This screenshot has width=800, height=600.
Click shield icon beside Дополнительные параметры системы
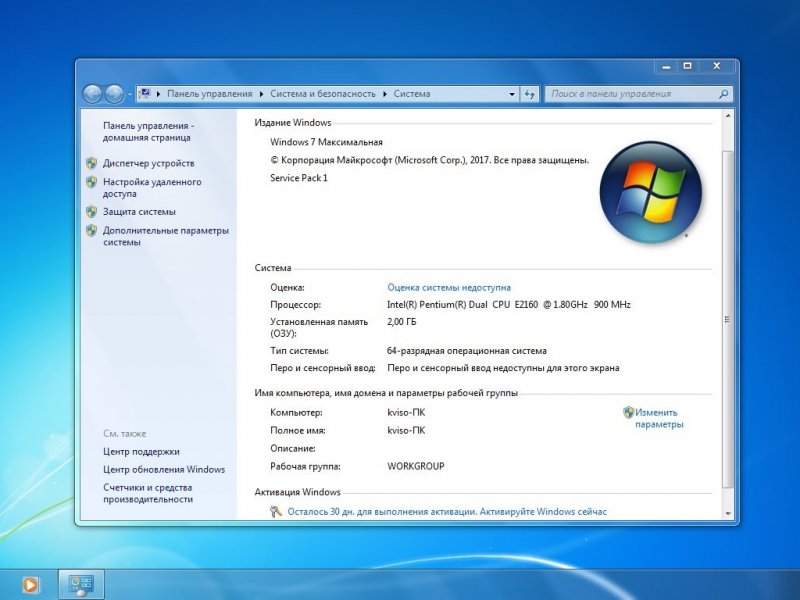91,231
